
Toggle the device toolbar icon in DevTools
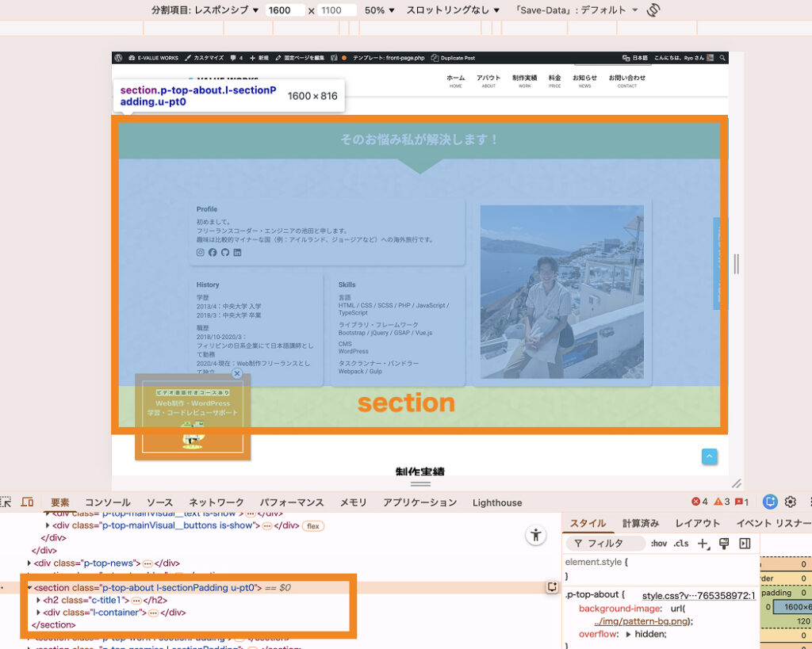tap(26, 502)
